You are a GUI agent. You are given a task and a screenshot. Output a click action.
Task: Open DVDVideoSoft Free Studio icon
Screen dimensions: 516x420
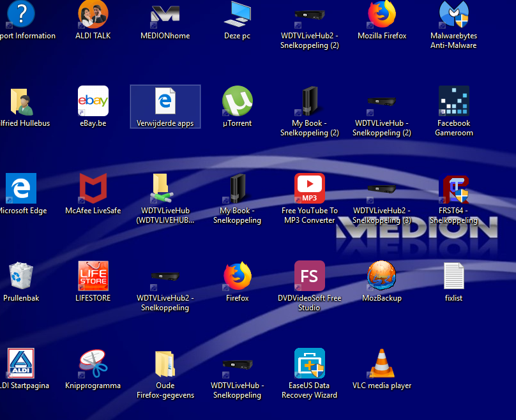point(309,276)
